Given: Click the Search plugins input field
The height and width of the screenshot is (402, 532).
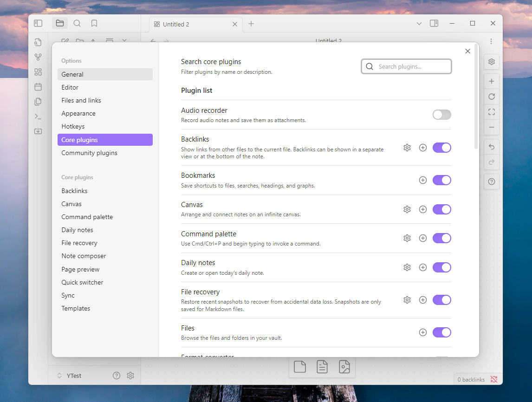Looking at the screenshot, I should coord(406,66).
